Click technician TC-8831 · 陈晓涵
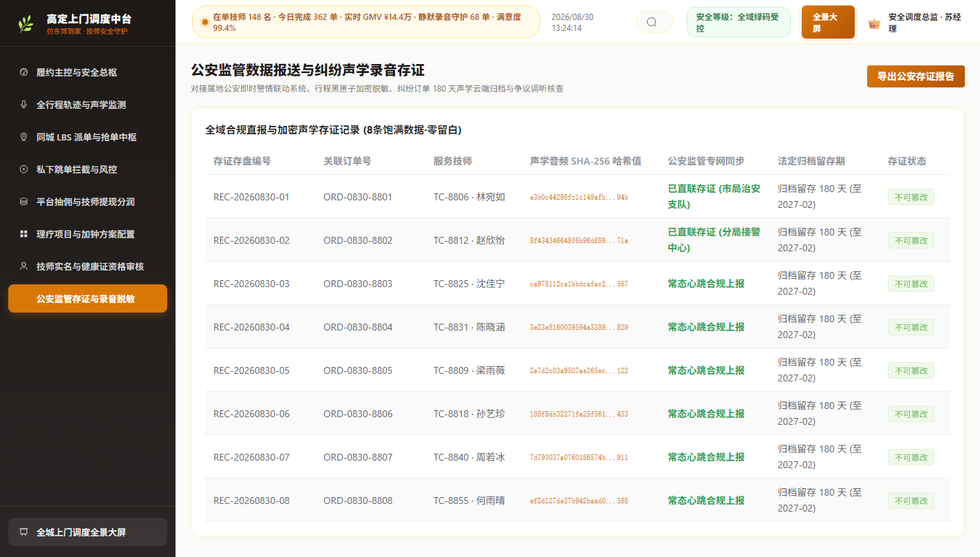The image size is (980, 557). tap(469, 327)
